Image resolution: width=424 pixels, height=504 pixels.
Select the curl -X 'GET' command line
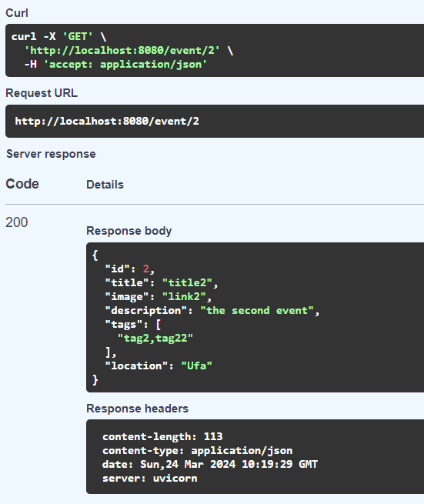coord(58,37)
